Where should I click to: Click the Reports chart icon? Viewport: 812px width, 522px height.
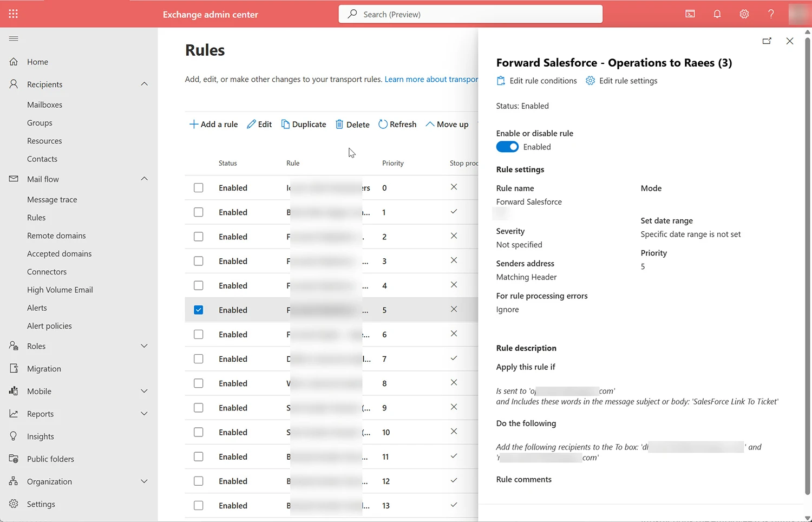[14, 413]
